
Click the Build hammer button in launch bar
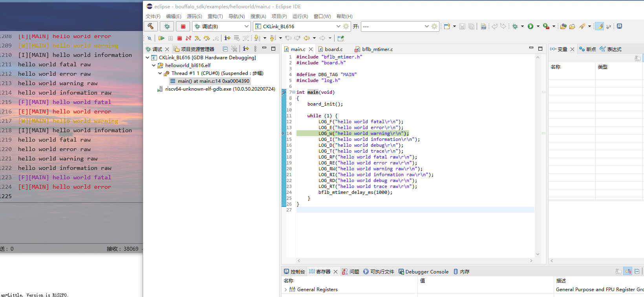click(151, 26)
